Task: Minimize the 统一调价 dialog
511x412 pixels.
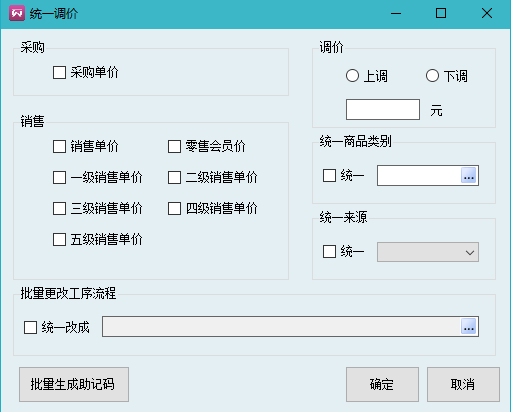Action: (x=396, y=13)
